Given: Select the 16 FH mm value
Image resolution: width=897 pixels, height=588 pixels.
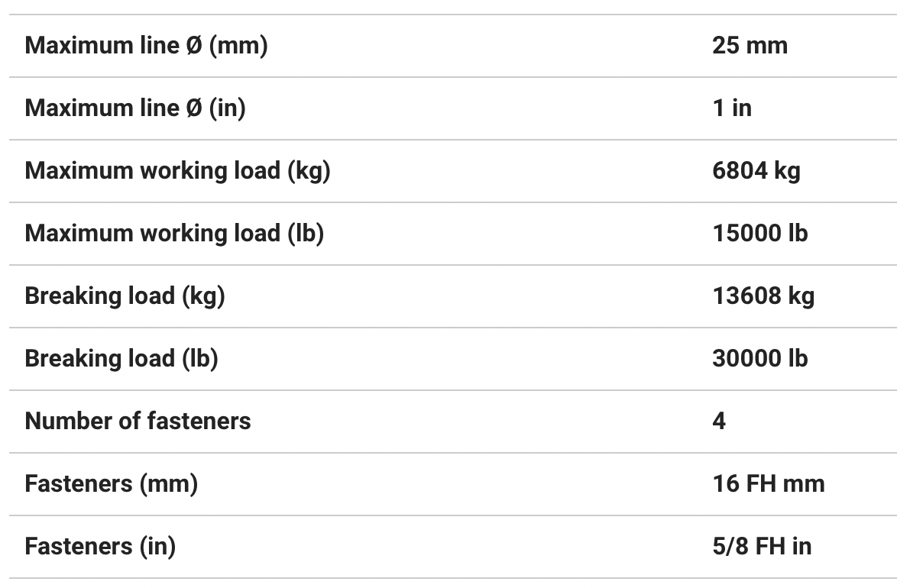Looking at the screenshot, I should coord(768,484).
